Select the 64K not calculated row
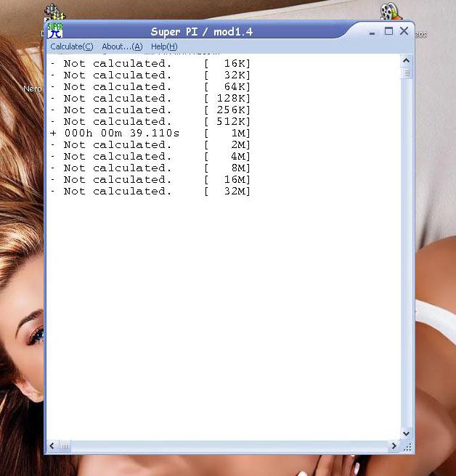456x476 pixels. [x=150, y=87]
